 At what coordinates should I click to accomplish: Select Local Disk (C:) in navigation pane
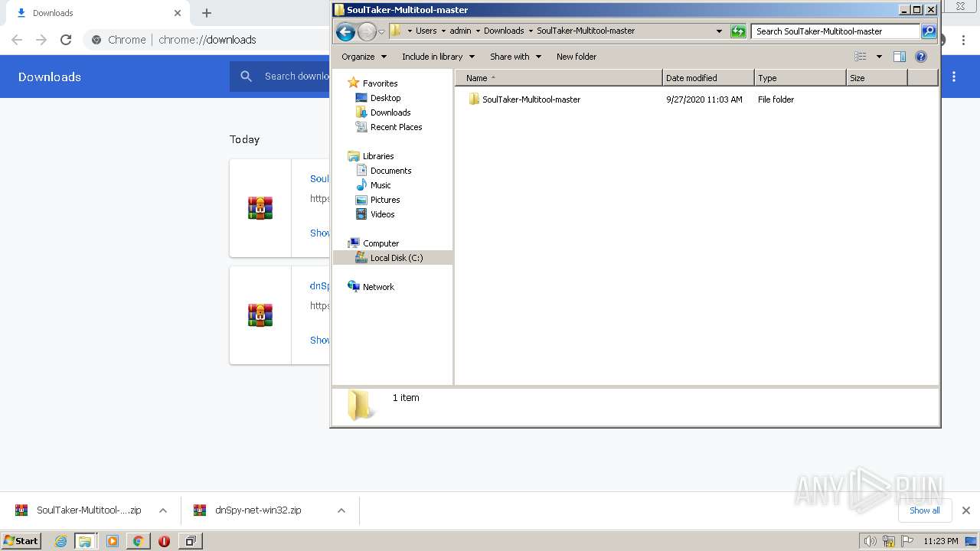coord(393,258)
